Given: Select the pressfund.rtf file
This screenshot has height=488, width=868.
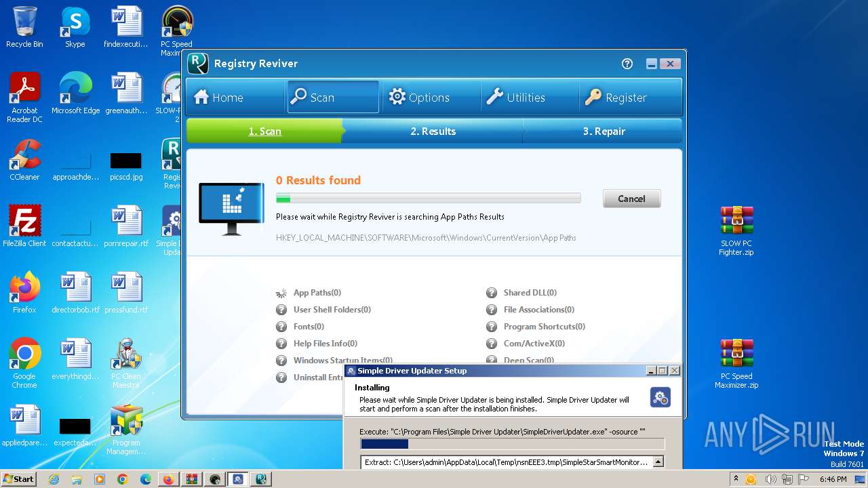Looking at the screenshot, I should (126, 293).
